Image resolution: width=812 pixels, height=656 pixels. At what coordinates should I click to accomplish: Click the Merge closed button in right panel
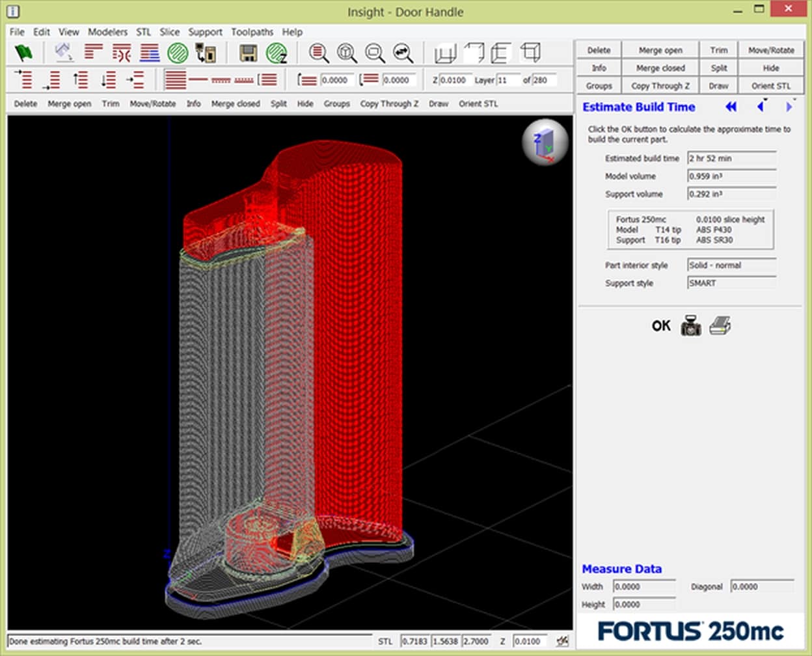660,68
